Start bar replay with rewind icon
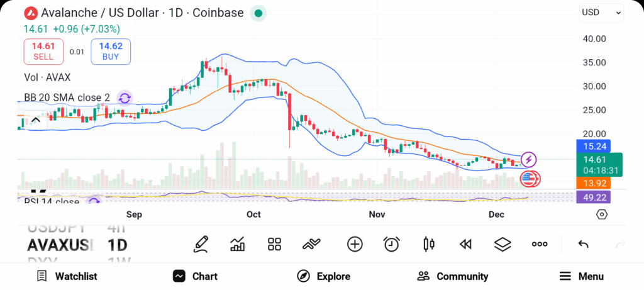644x290 pixels. [465, 244]
